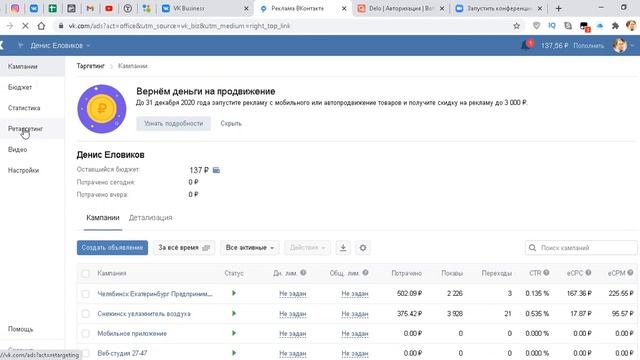
Task: Open the IQ extension icon
Action: point(552,26)
